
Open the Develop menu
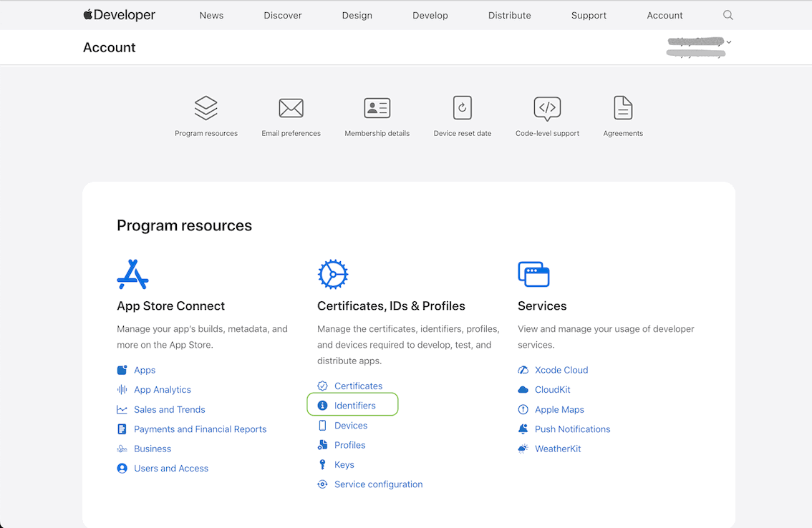point(430,16)
